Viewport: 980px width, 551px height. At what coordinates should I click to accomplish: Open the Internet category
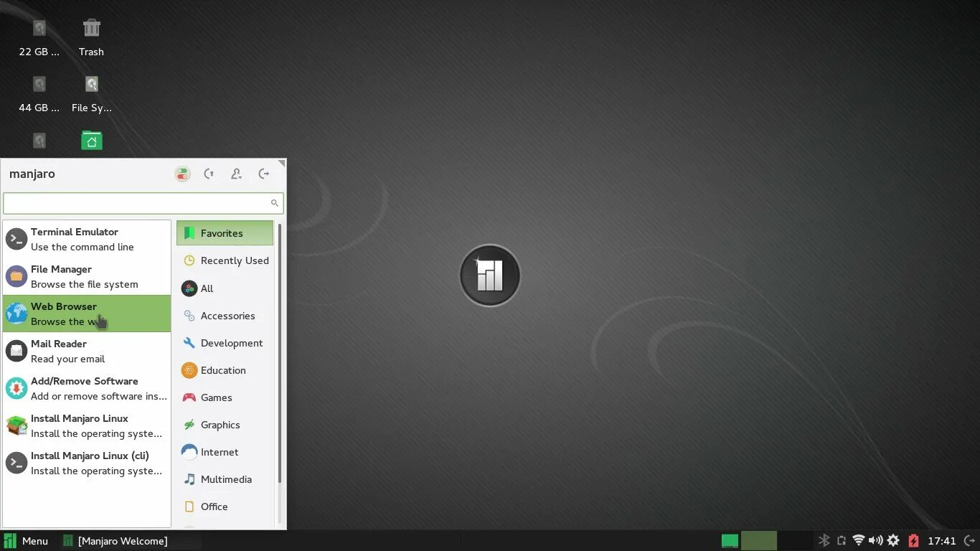225,452
